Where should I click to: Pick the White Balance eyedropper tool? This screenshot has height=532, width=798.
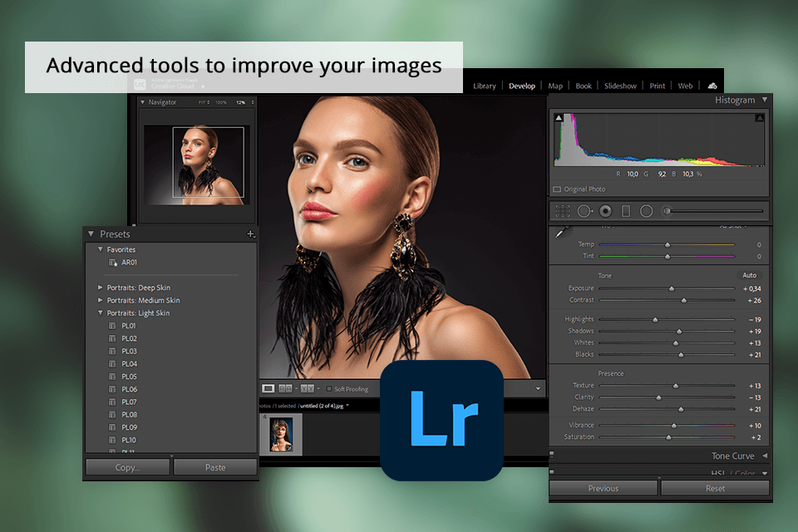[562, 232]
